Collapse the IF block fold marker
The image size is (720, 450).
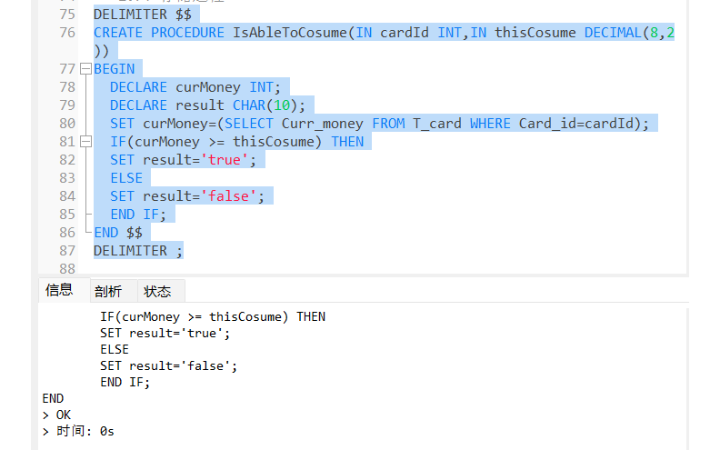coord(86,141)
